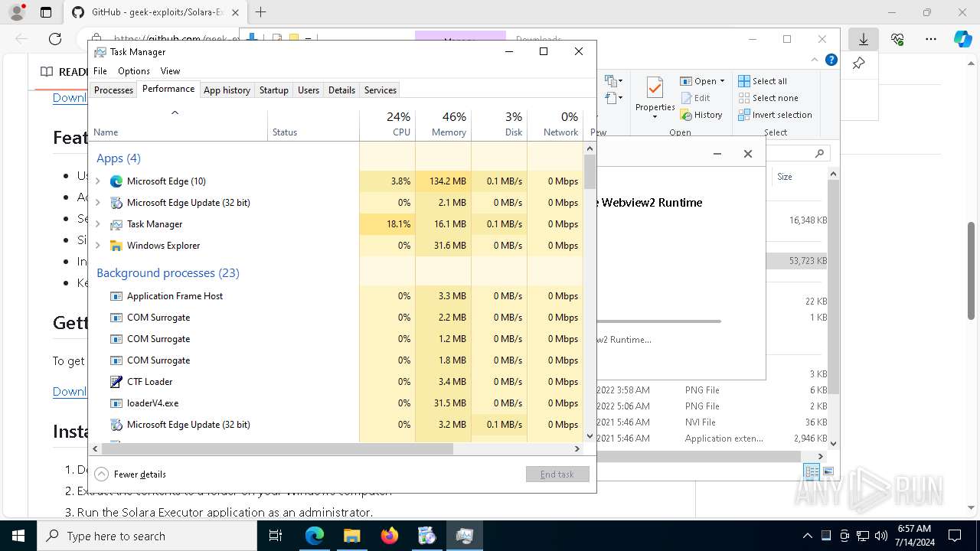
Task: Open the Options menu in Task Manager
Action: click(134, 71)
